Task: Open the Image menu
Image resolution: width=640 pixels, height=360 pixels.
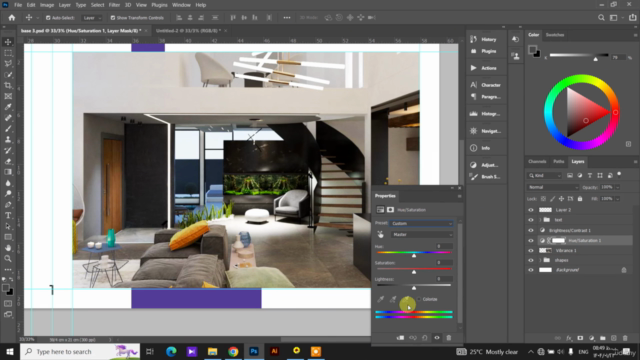Action: click(x=47, y=5)
